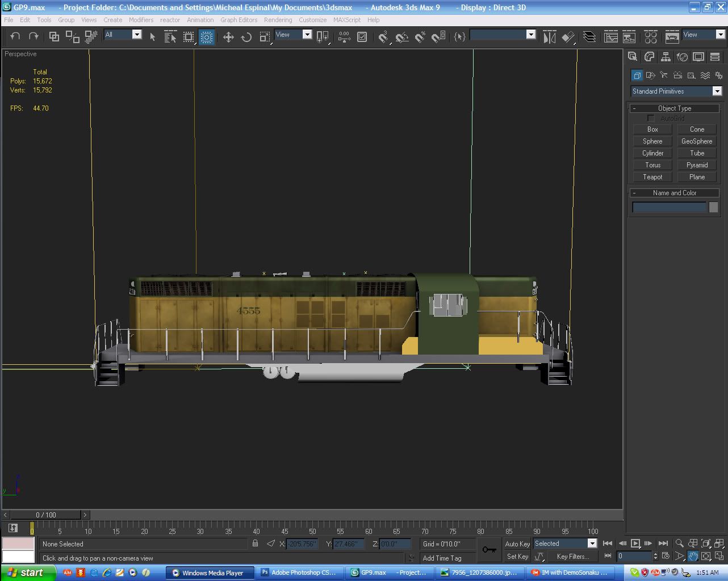This screenshot has height=581, width=728.
Task: Open the Modifiers menu
Action: (141, 20)
